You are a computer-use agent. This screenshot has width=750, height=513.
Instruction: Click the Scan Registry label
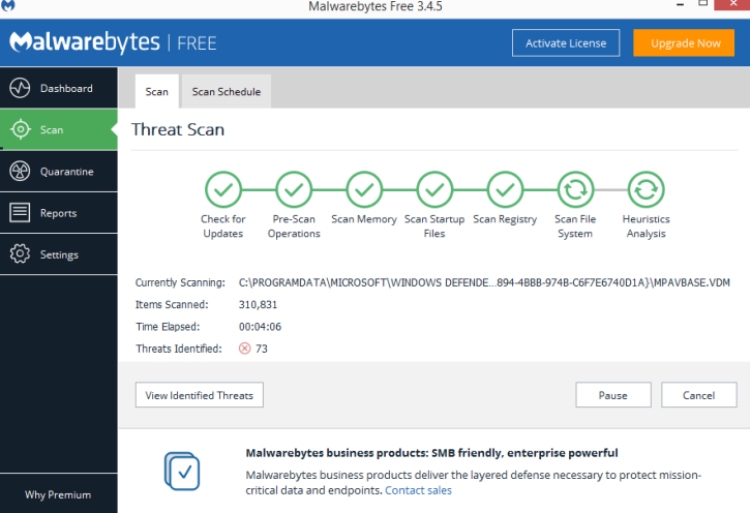505,219
